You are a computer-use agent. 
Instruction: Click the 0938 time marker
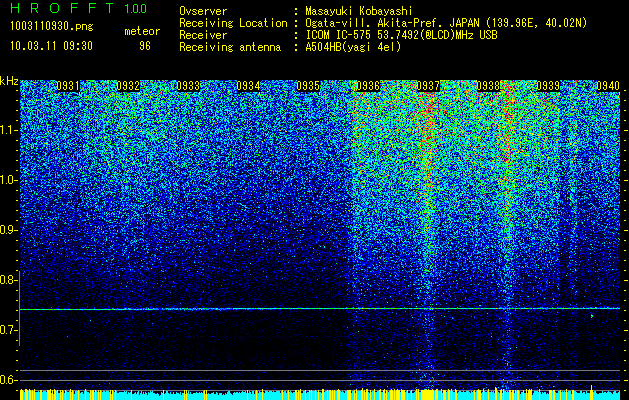pos(488,86)
